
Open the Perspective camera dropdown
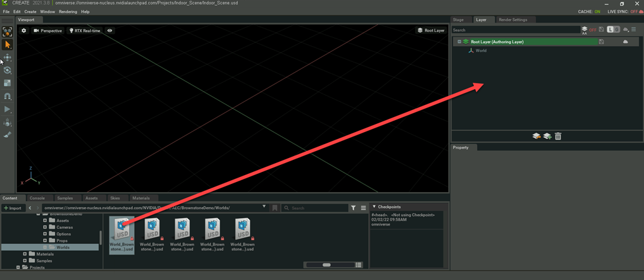[x=48, y=30]
